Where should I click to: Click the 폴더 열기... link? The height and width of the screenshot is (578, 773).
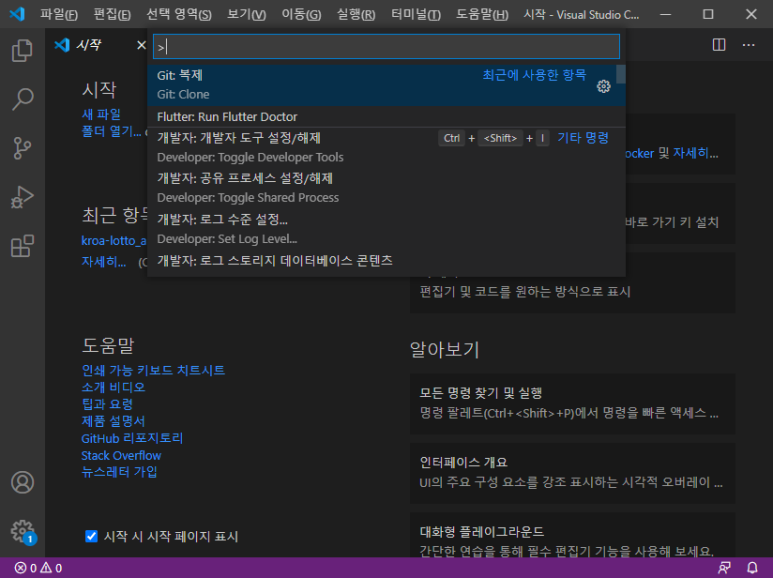[x=111, y=131]
